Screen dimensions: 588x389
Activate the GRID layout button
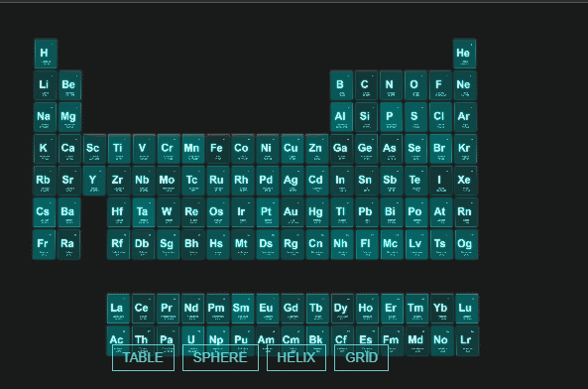(x=361, y=357)
